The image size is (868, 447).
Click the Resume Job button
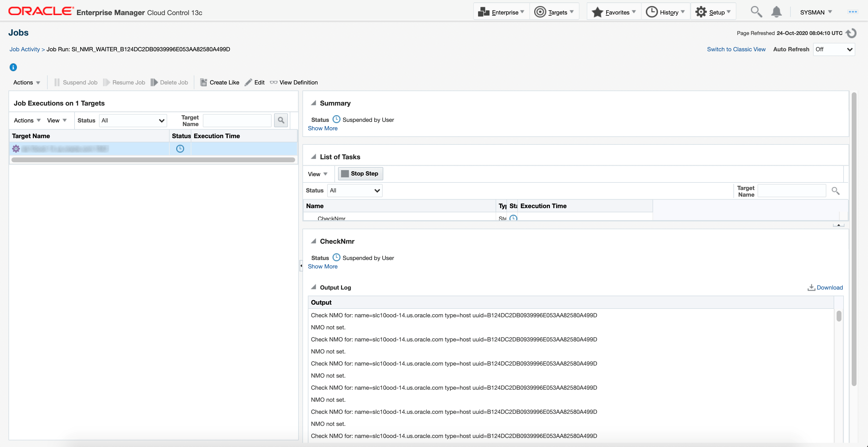click(x=124, y=83)
